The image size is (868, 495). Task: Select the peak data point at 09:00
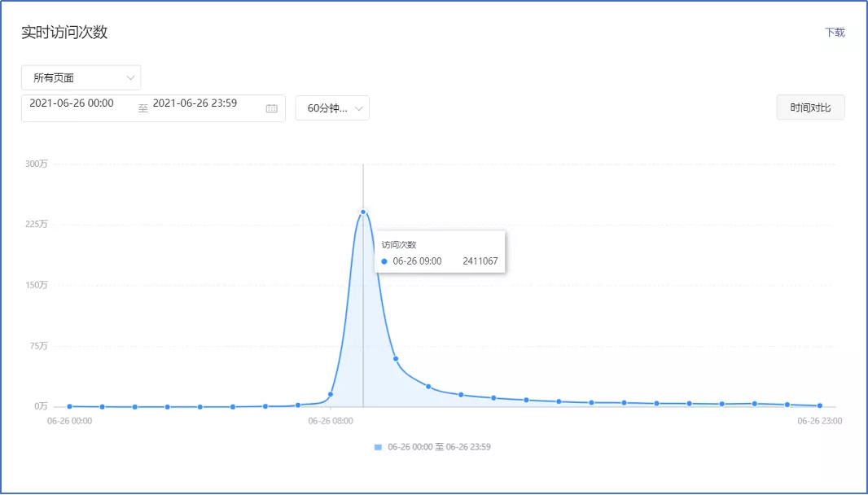pyautogui.click(x=363, y=212)
